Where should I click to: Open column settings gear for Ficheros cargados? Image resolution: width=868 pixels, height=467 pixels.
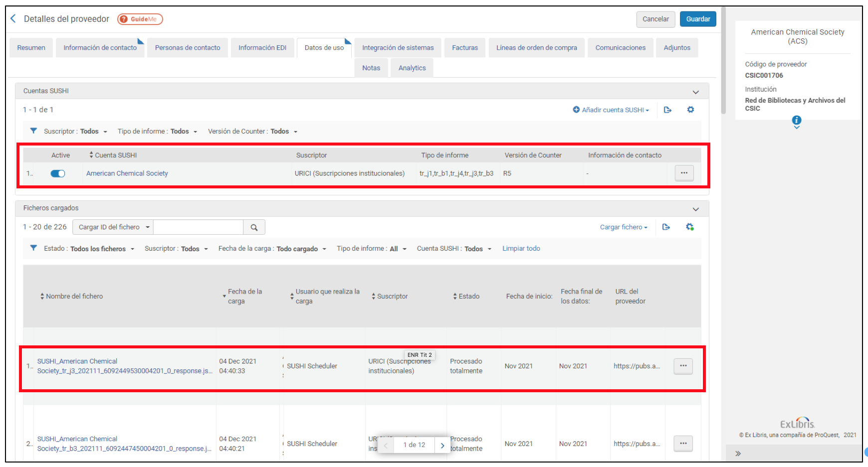[x=689, y=227]
